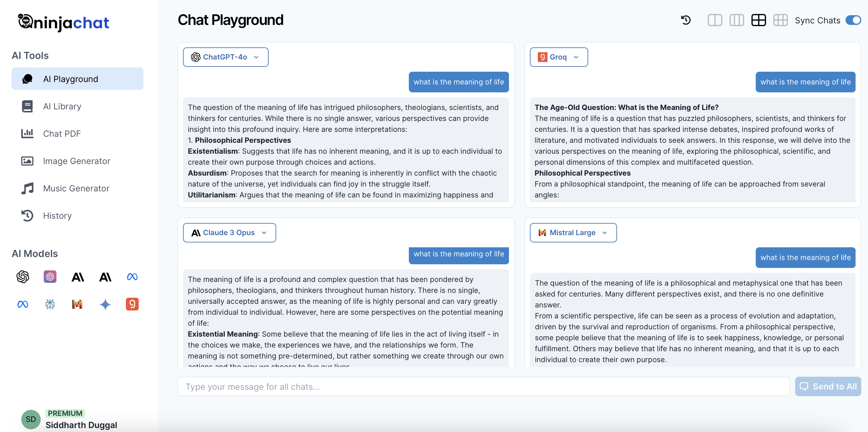
Task: Expand the Mistral Large model selector
Action: point(573,233)
